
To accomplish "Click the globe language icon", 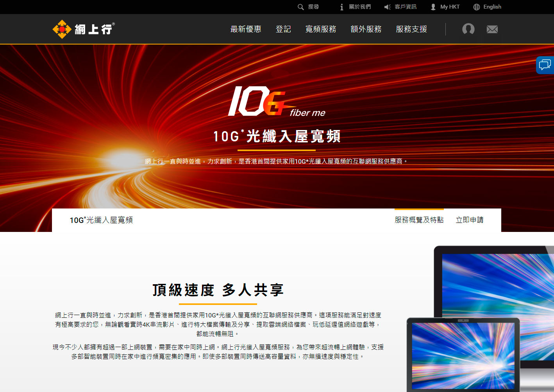I will coord(477,7).
